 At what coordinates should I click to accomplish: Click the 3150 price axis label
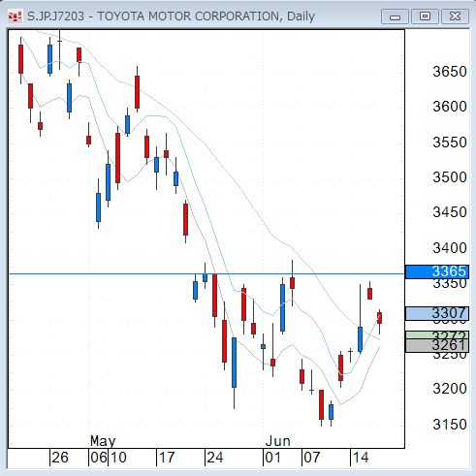pos(450,425)
